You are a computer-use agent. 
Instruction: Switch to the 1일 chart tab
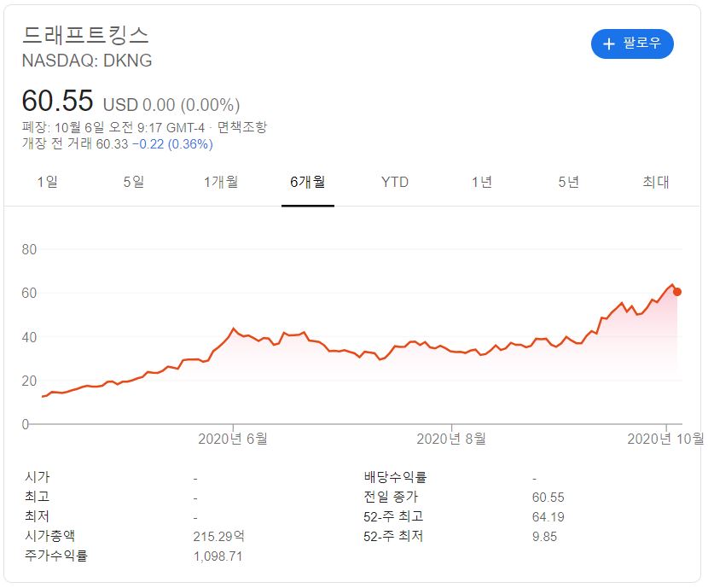click(48, 182)
